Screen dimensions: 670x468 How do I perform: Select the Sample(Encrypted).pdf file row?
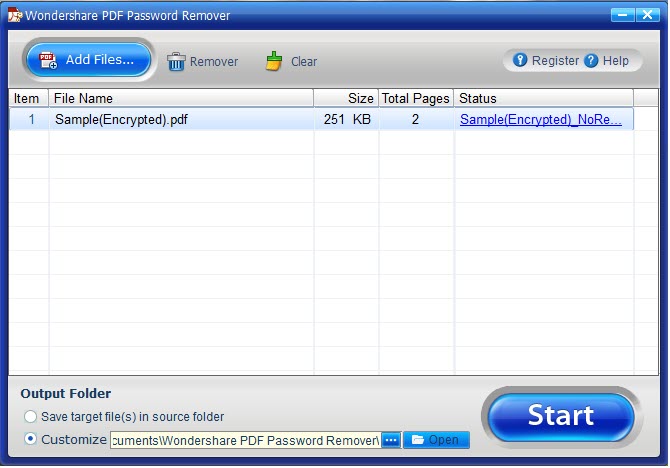[321, 119]
